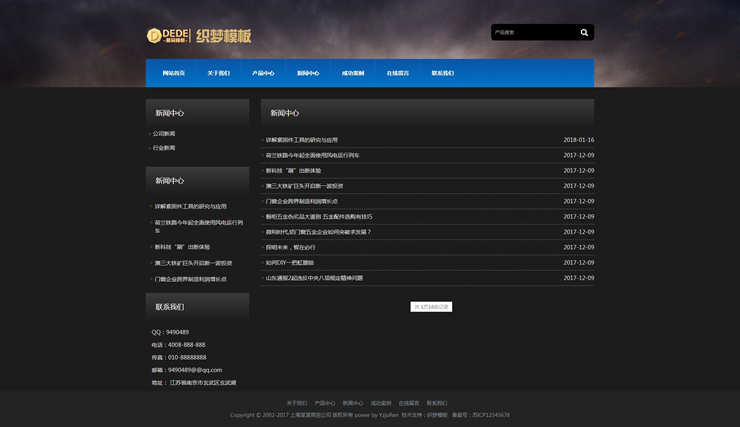Viewport: 740px width, 427px height.
Task: Select 成功案例 in the top navigation bar
Action: click(x=353, y=73)
